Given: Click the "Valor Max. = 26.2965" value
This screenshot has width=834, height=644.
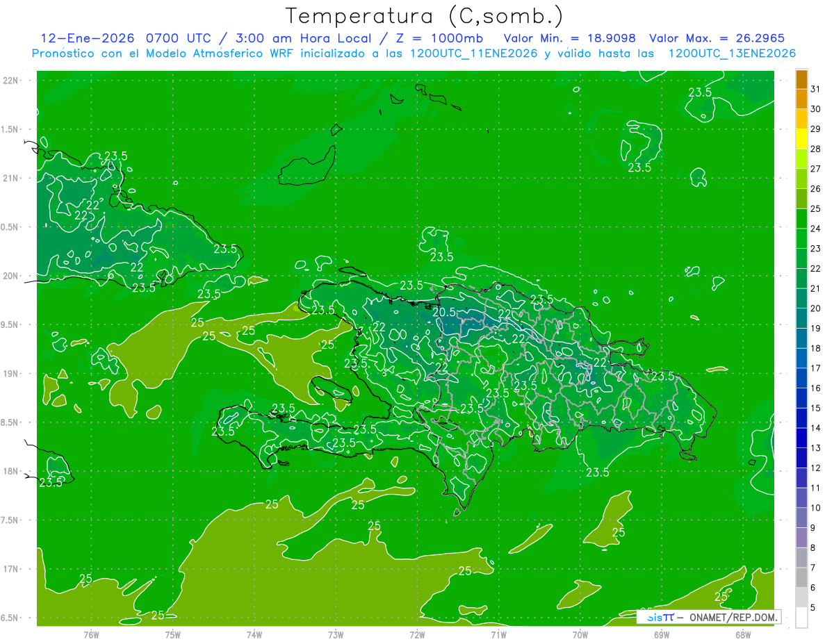Looking at the screenshot, I should pyautogui.click(x=717, y=38).
